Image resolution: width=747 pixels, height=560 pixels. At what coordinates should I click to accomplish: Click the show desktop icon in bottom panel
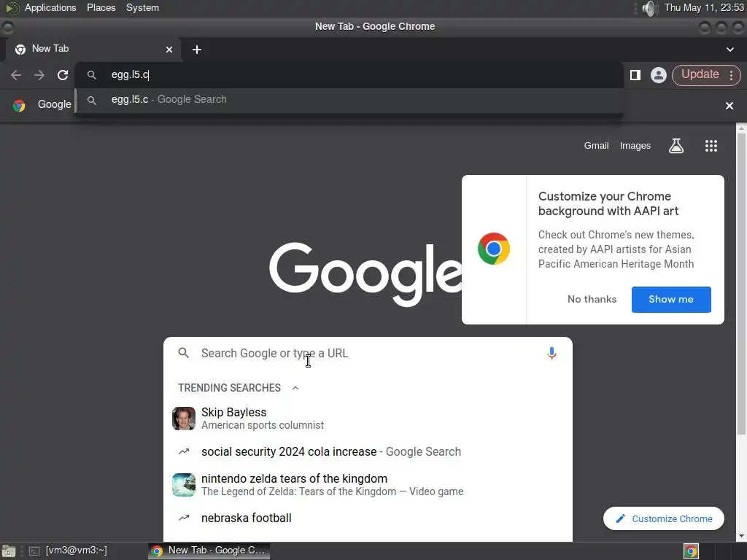click(x=9, y=551)
